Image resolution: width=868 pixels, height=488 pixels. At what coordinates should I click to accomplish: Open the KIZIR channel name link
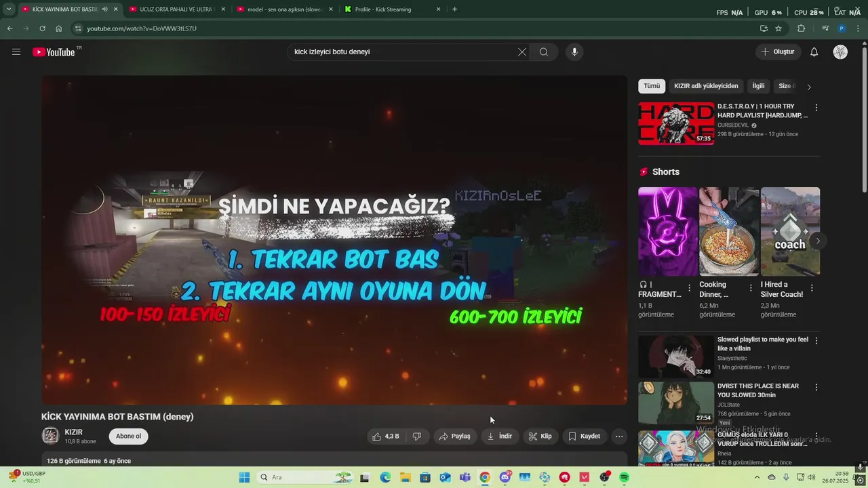pos(74,432)
